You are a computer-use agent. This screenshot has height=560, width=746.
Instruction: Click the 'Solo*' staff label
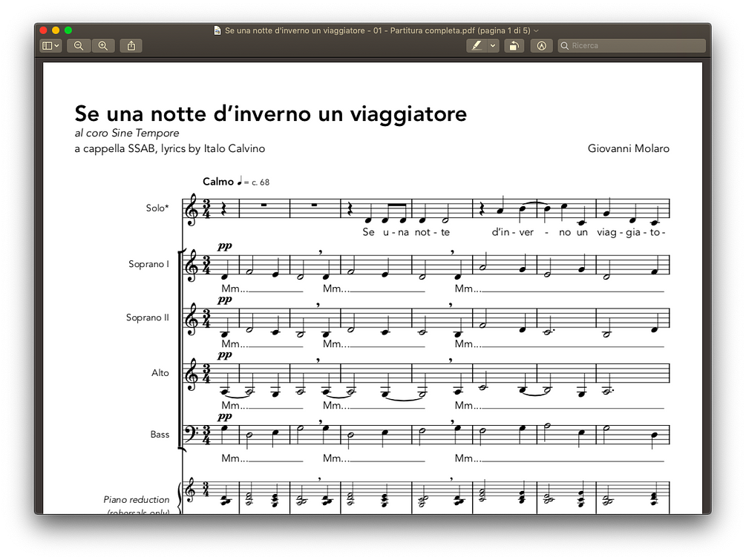(x=157, y=208)
